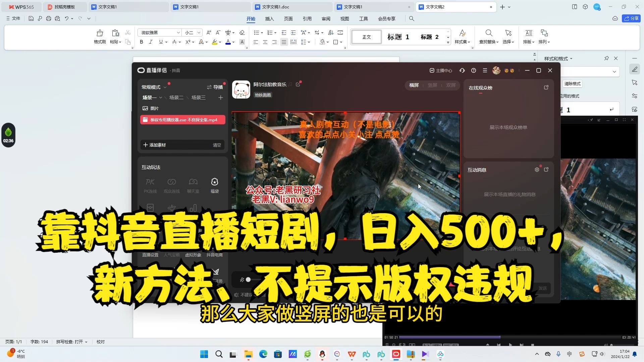Open the hamburger menu in 直播伴侣

[485, 70]
